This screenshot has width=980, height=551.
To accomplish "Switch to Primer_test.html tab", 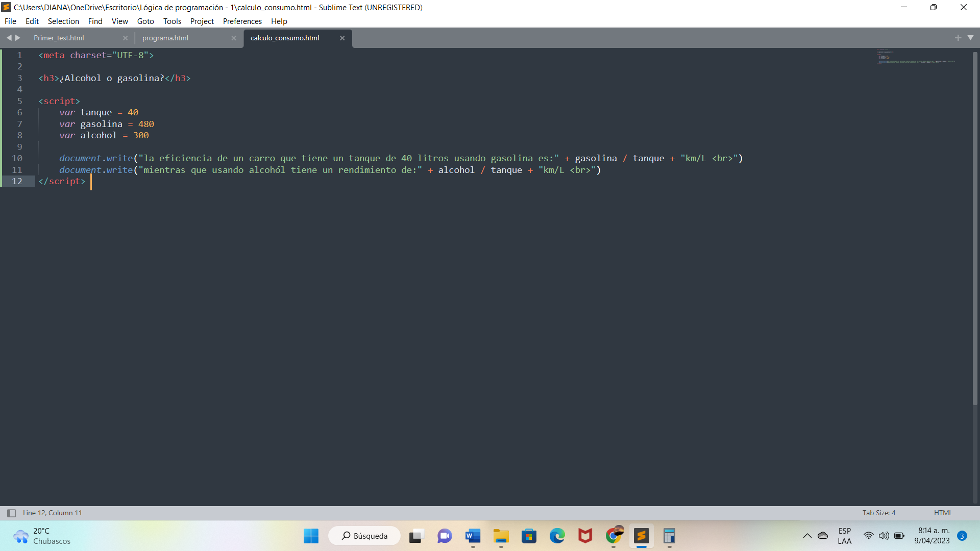I will 59,38.
